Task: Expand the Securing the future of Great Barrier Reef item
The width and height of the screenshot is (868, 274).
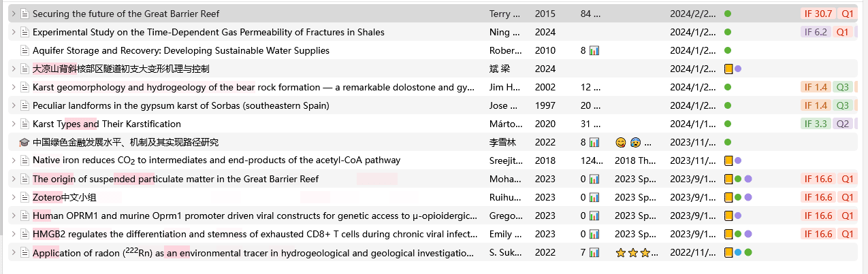Action: tap(13, 14)
